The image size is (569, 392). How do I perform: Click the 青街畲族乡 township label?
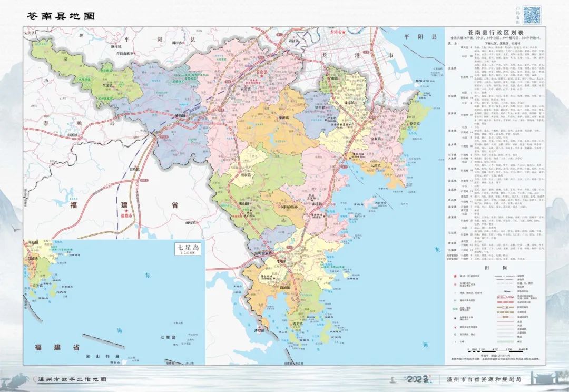125,53
